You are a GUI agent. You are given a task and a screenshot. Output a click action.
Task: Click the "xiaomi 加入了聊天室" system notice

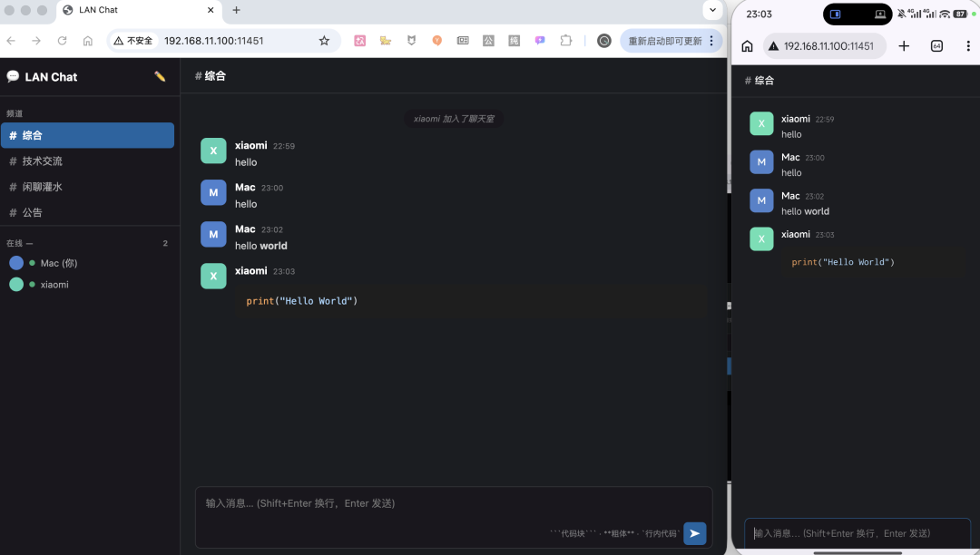454,119
